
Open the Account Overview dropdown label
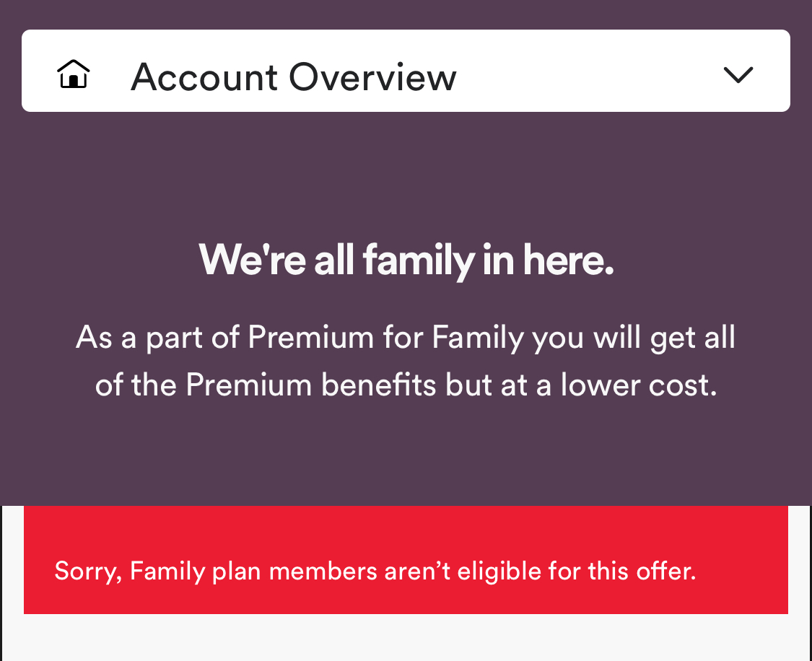pos(293,76)
